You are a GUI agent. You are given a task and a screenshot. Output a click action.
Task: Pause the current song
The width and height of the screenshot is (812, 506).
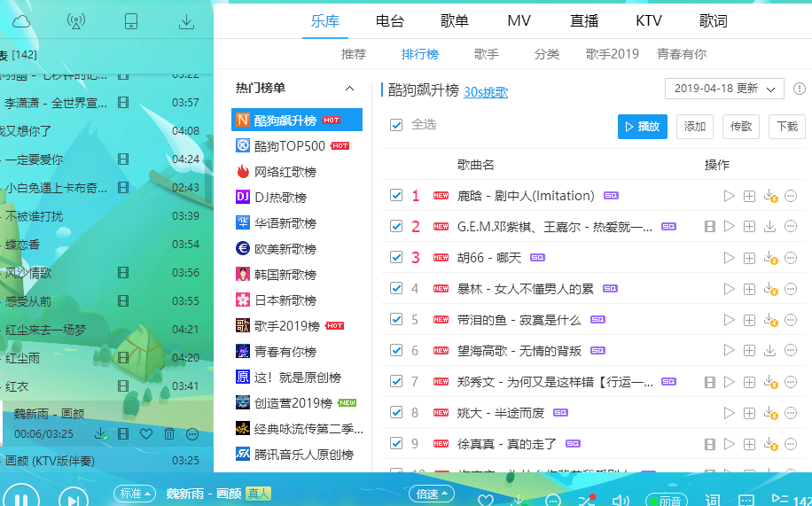click(20, 499)
